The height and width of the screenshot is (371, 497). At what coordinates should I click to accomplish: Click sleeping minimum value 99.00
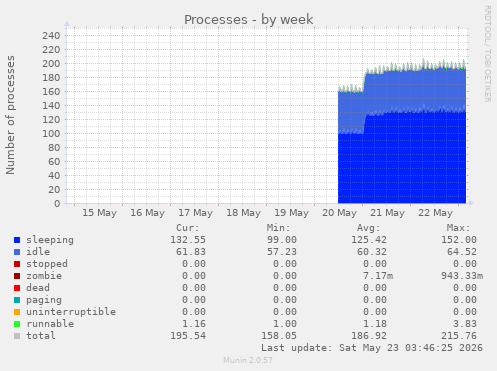point(282,240)
